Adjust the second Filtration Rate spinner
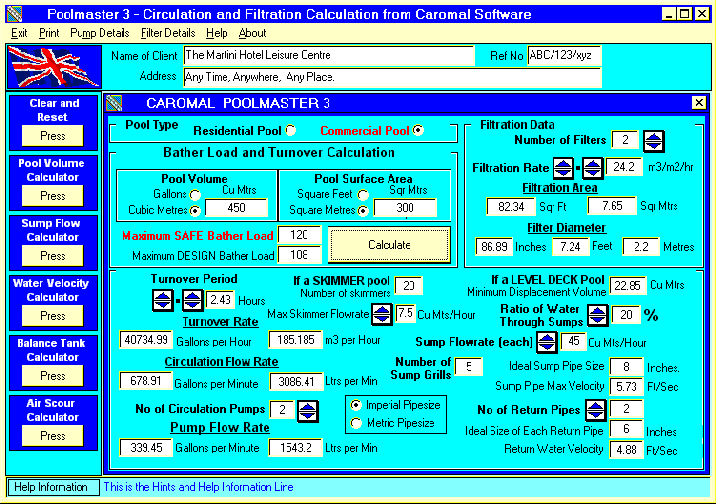The width and height of the screenshot is (716, 504). tap(592, 168)
